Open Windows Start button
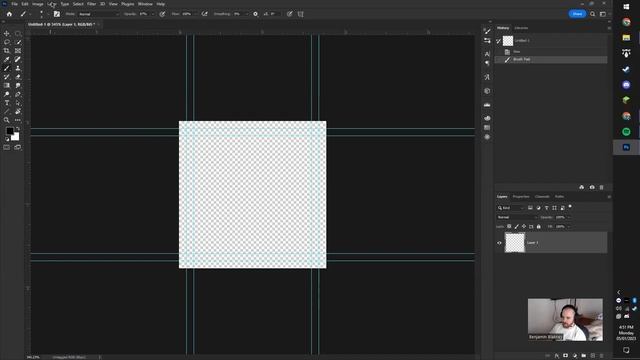640x360 pixels. (626, 7)
